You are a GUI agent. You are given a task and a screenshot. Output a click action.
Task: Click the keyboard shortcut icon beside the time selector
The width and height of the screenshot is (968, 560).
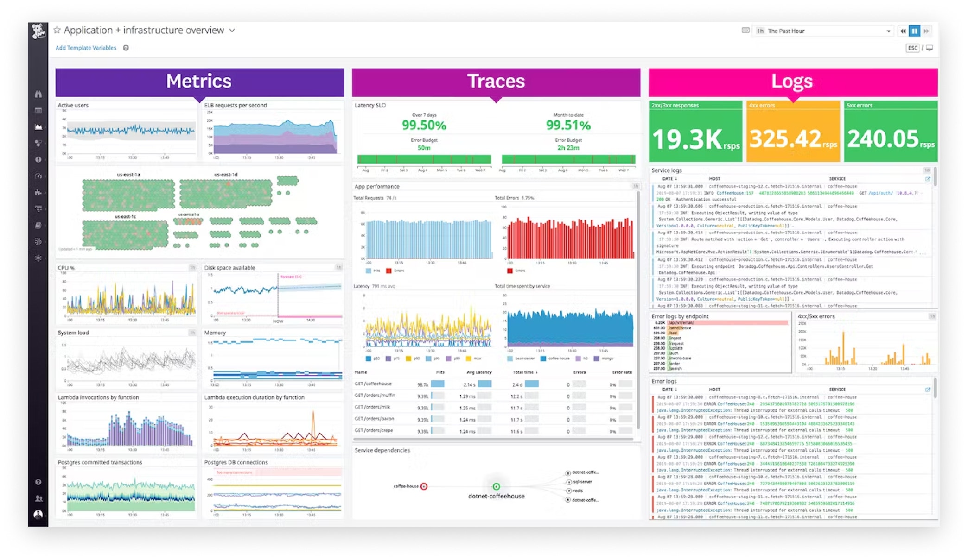pos(746,31)
